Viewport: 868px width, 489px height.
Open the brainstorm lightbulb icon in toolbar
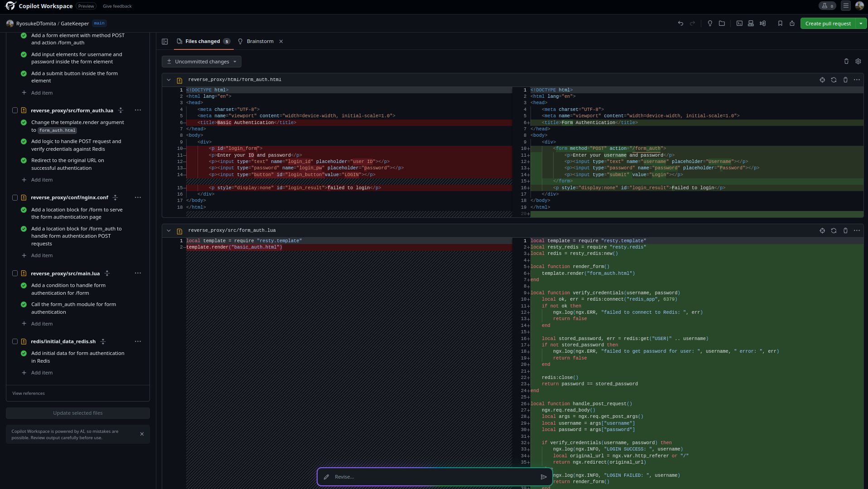[710, 24]
